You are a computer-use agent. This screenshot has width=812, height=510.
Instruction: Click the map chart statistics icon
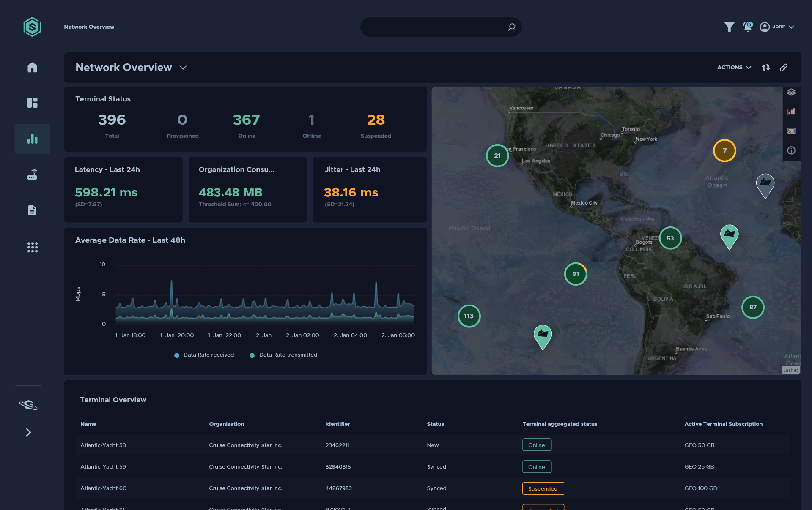click(791, 112)
